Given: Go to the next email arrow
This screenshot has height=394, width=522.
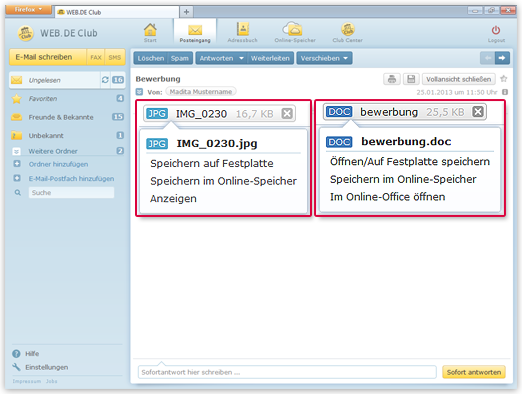Looking at the screenshot, I should click(x=502, y=58).
